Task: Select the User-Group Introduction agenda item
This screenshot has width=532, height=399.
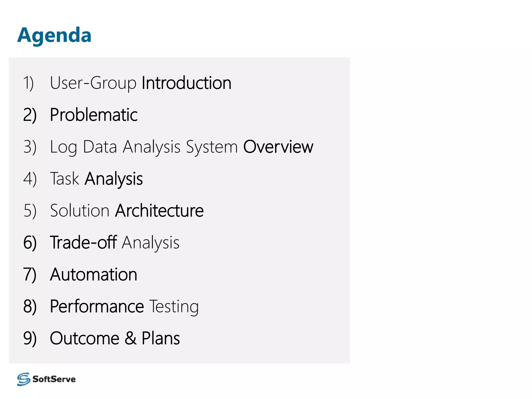Action: point(140,83)
